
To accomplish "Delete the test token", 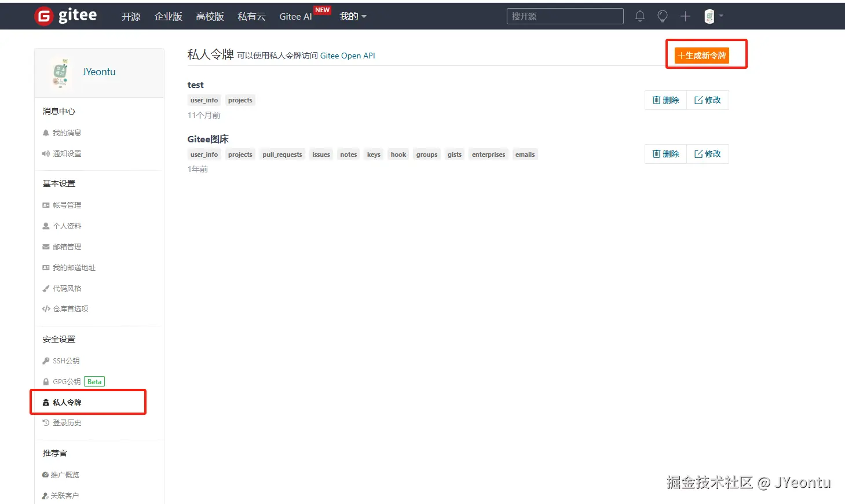I will click(x=665, y=100).
